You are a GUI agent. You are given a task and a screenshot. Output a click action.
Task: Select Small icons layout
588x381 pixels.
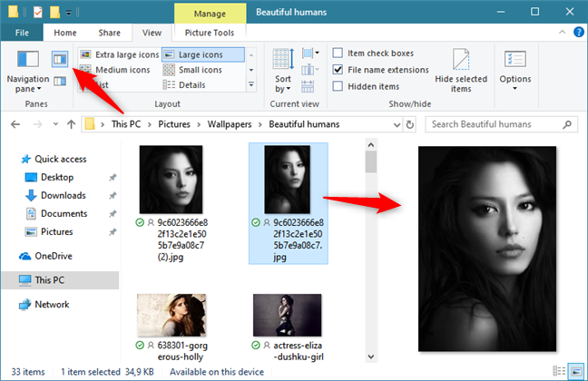pyautogui.click(x=192, y=70)
